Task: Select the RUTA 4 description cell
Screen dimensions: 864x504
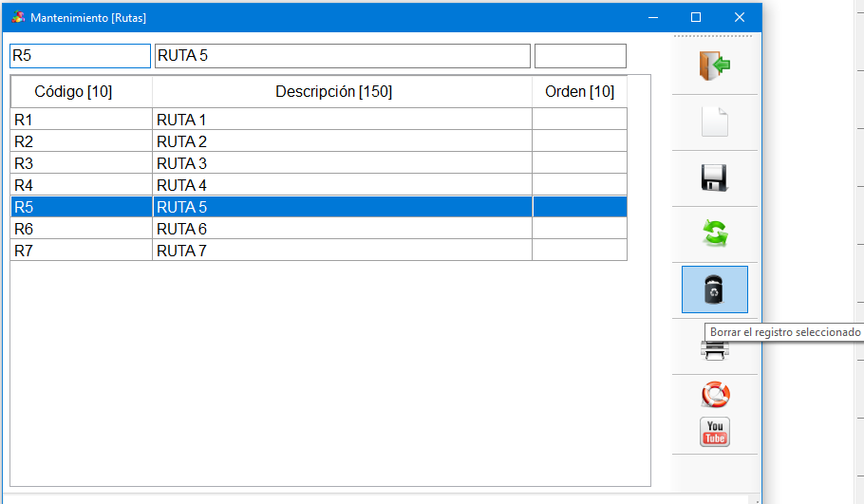Action: pos(342,185)
